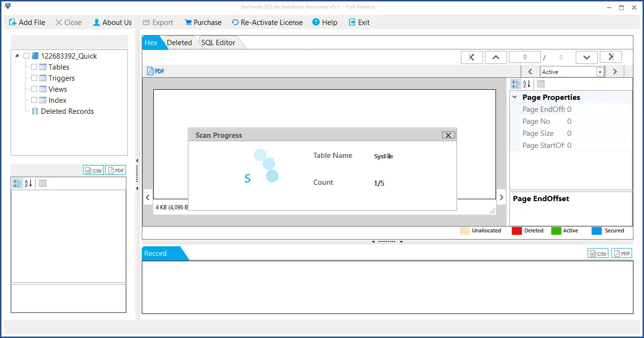Open the SQL Editor tab
The width and height of the screenshot is (644, 338).
click(x=218, y=43)
